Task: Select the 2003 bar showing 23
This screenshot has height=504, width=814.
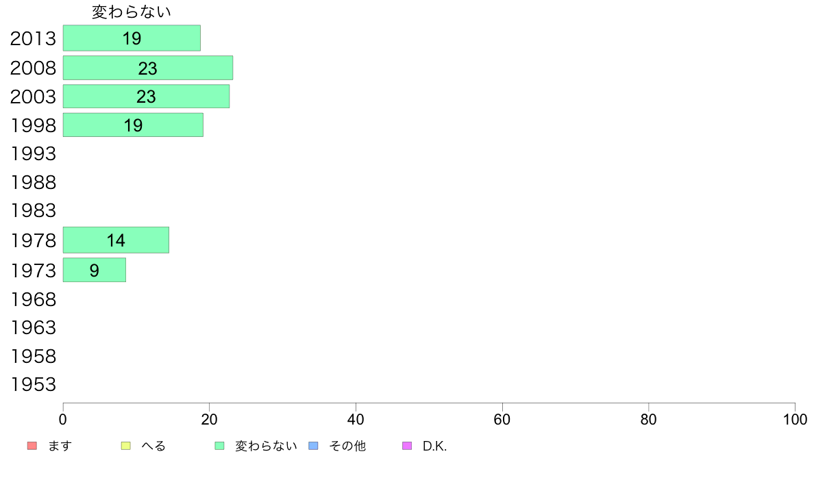Action: [x=147, y=97]
